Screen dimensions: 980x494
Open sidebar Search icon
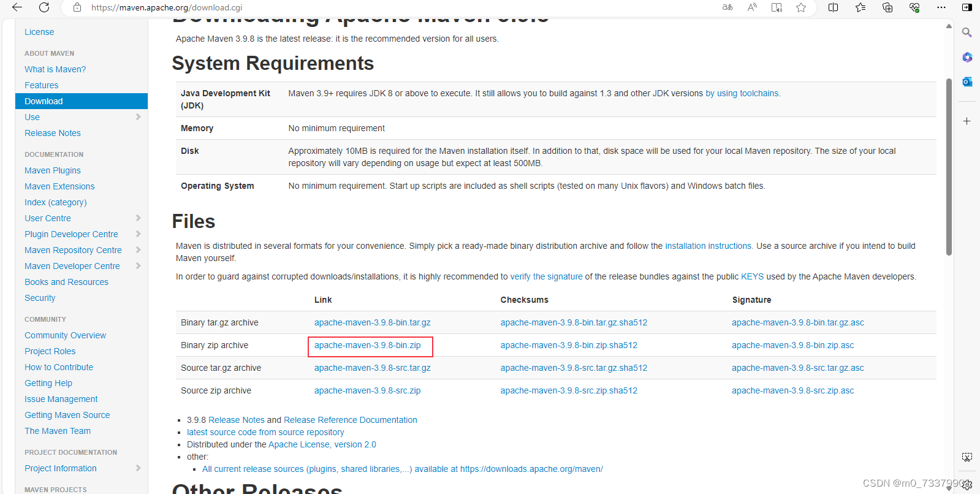pyautogui.click(x=967, y=32)
